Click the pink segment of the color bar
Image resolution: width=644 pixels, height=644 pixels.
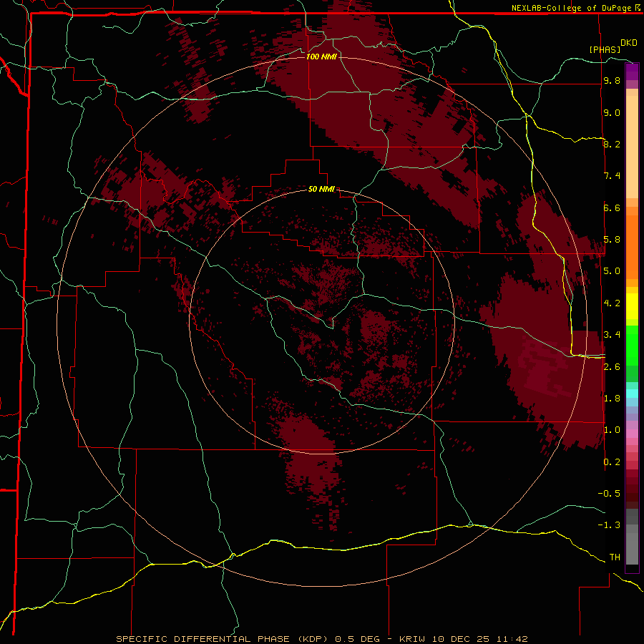pos(632,434)
